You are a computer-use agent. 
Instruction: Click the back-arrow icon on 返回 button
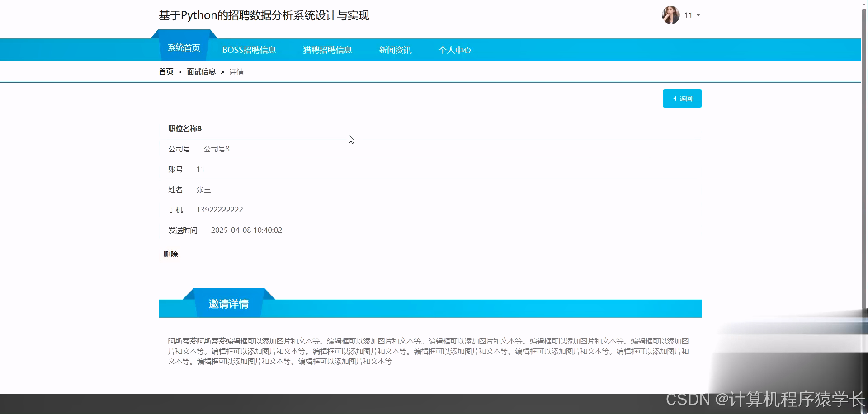tap(675, 99)
